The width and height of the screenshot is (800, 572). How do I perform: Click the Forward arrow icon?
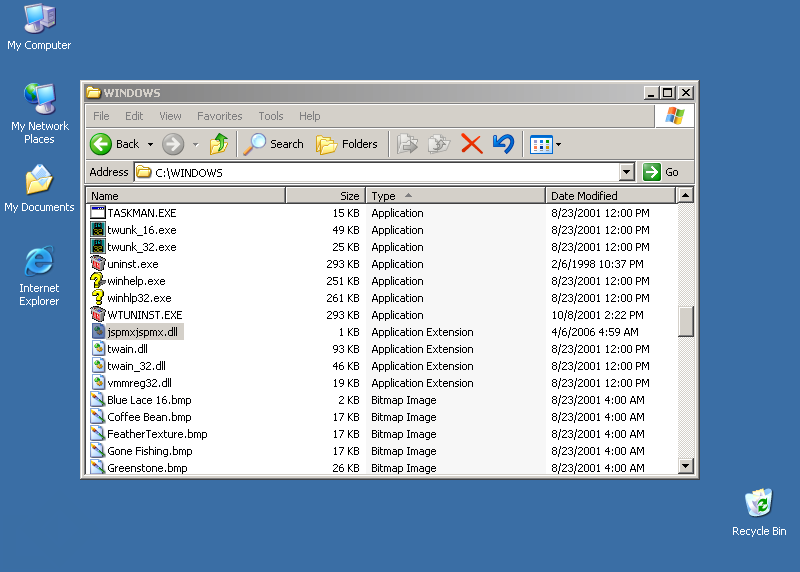(173, 144)
